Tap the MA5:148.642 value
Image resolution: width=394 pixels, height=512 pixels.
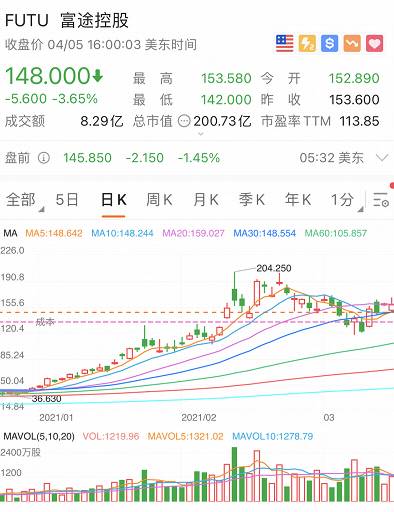click(x=54, y=233)
